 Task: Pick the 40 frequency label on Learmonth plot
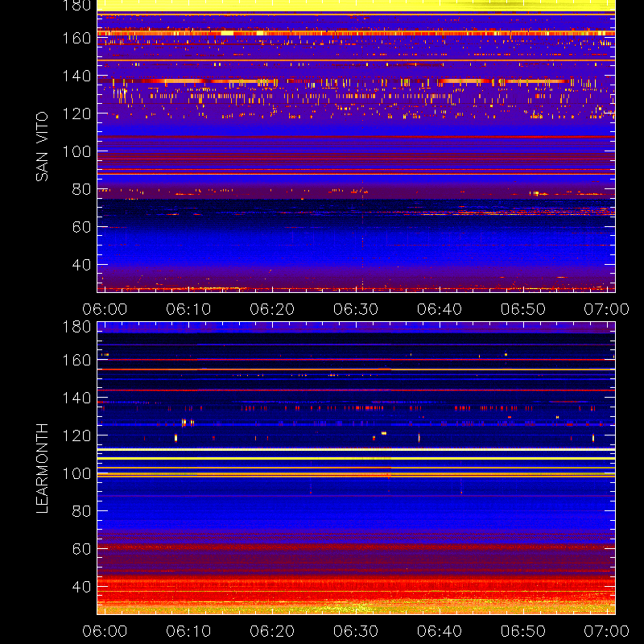[x=81, y=587]
